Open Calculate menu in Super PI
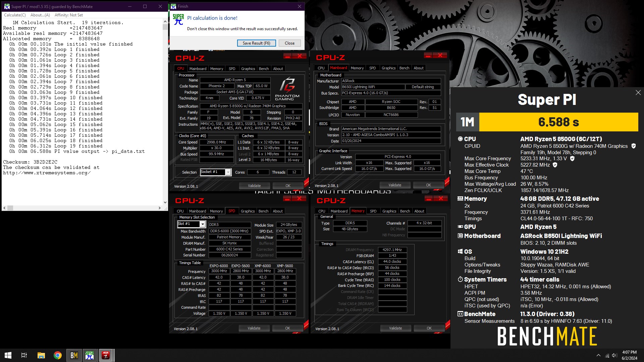 pos(15,15)
